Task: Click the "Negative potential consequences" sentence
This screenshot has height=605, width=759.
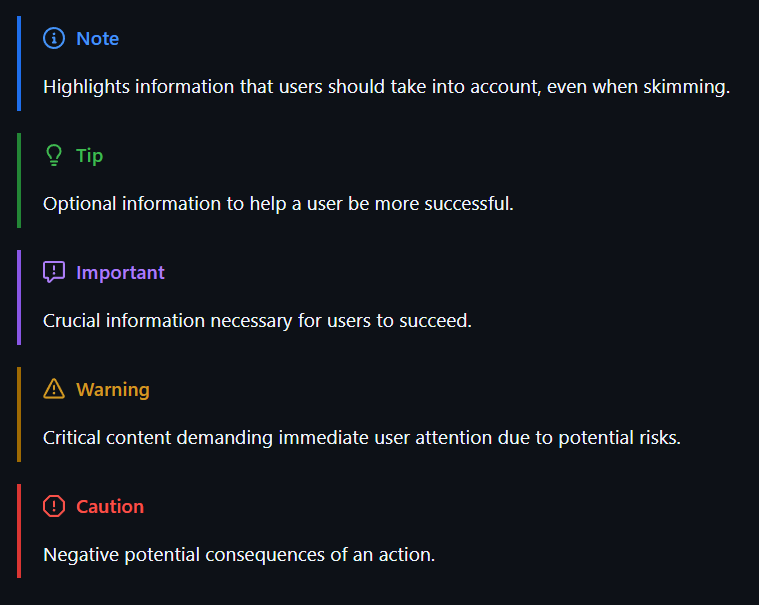Action: [x=239, y=555]
